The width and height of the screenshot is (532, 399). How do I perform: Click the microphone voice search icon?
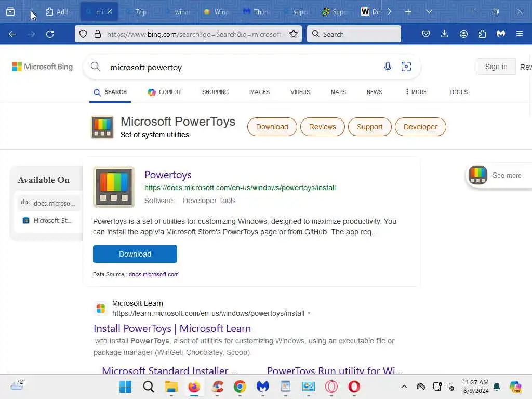coord(388,66)
